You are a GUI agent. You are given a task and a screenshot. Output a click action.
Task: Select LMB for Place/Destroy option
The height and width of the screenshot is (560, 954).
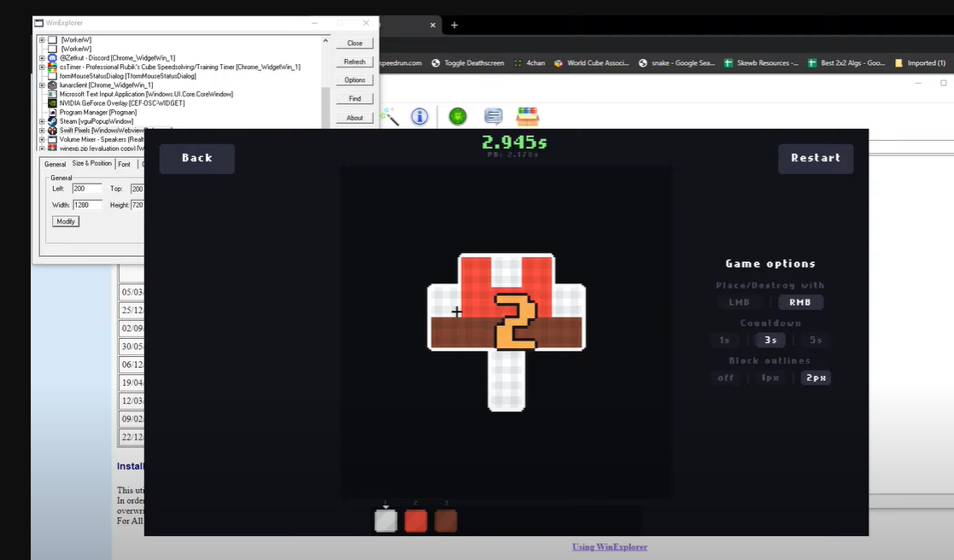[740, 302]
